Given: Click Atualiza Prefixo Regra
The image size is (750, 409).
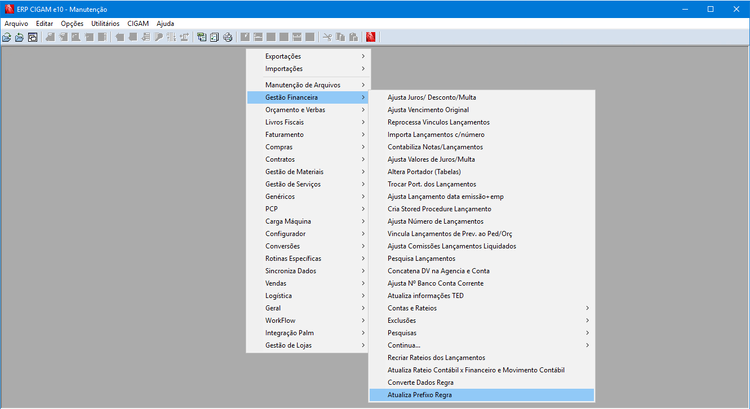Looking at the screenshot, I should 482,395.
